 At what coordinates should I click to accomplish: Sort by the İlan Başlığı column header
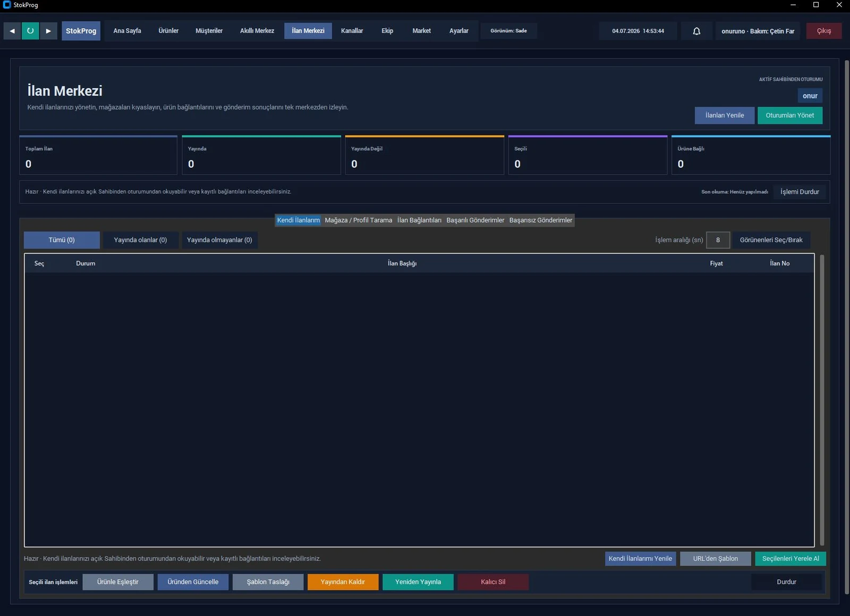pyautogui.click(x=402, y=263)
